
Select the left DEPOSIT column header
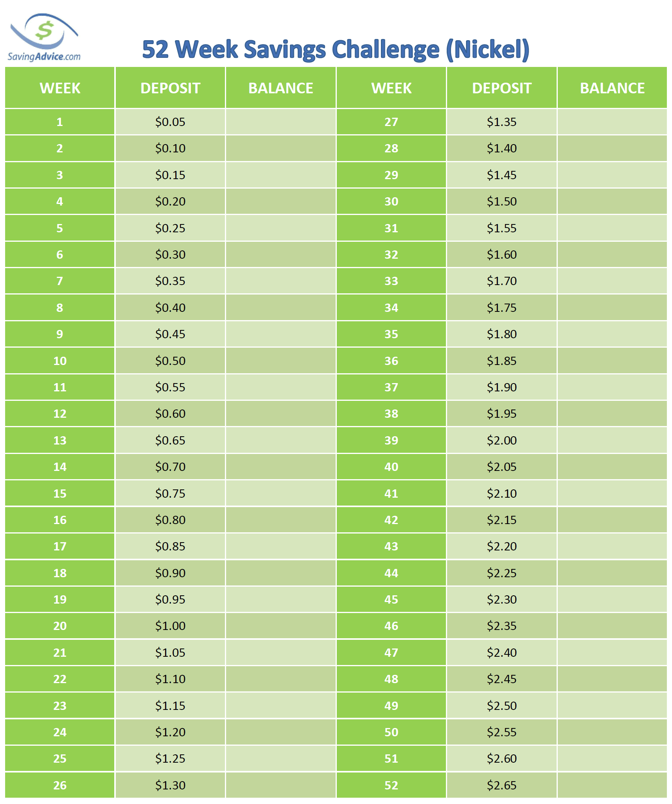point(170,88)
